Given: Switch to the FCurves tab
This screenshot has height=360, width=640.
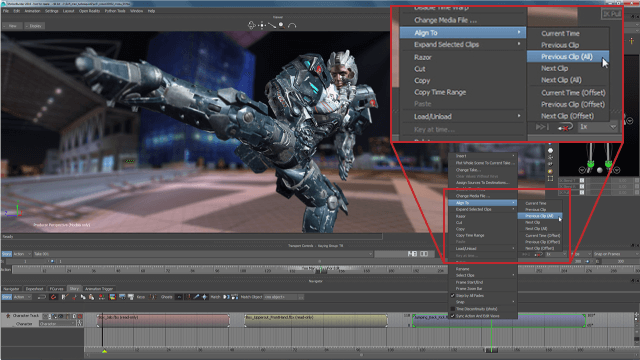Looking at the screenshot, I should coord(56,289).
